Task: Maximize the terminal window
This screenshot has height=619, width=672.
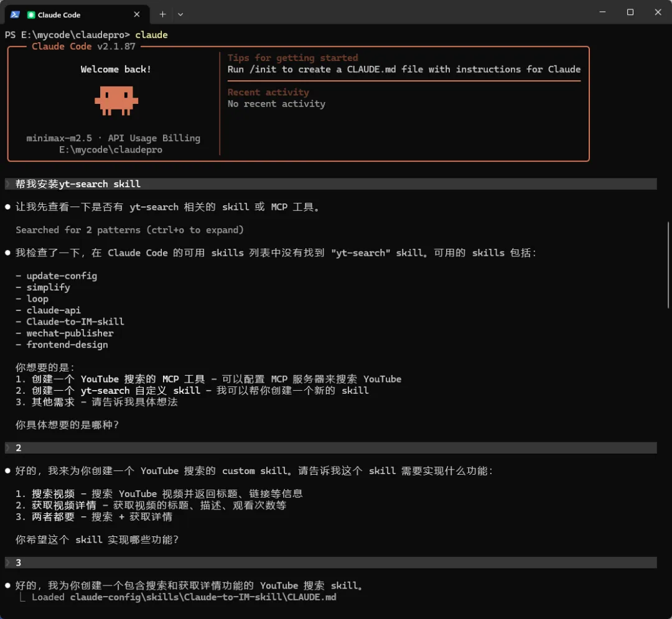Action: point(630,12)
